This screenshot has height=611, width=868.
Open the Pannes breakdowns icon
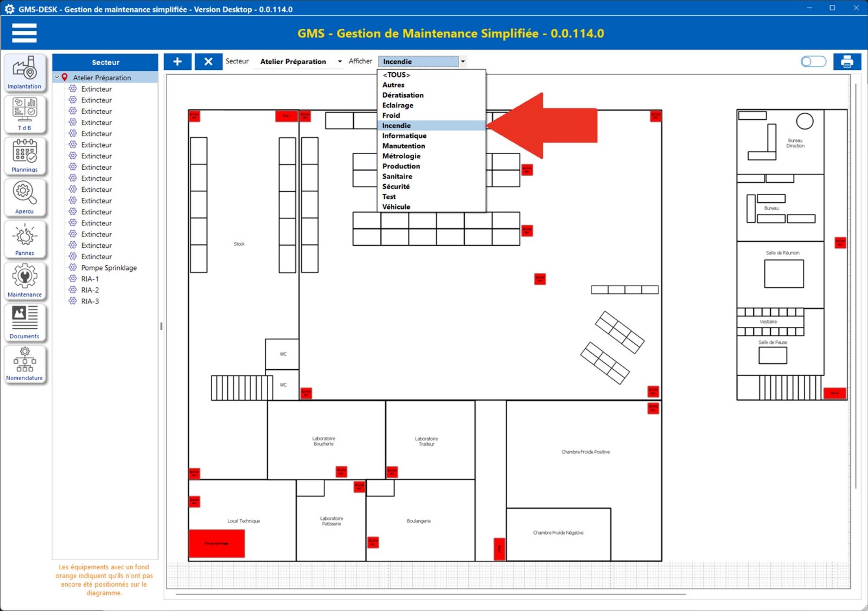click(x=24, y=239)
